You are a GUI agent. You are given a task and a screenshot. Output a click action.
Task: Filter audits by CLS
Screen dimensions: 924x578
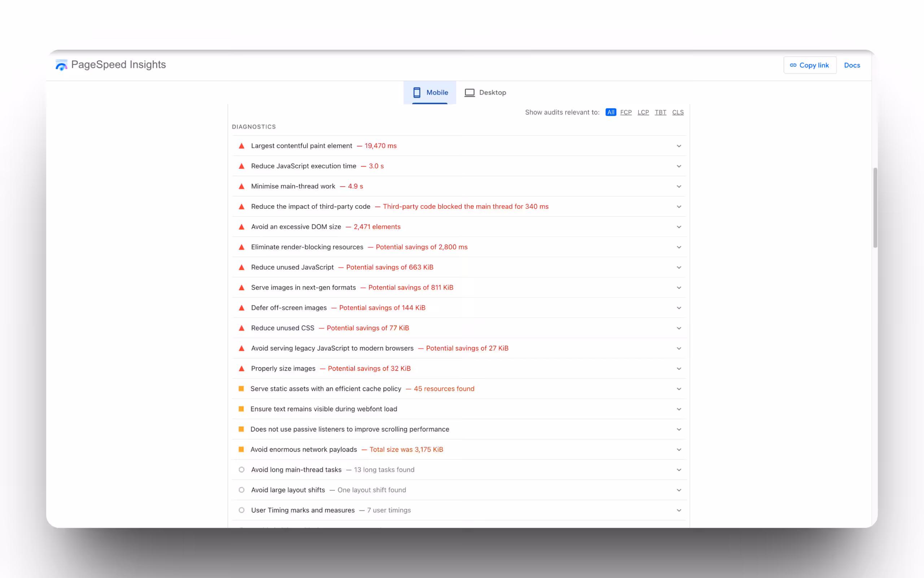pyautogui.click(x=678, y=112)
